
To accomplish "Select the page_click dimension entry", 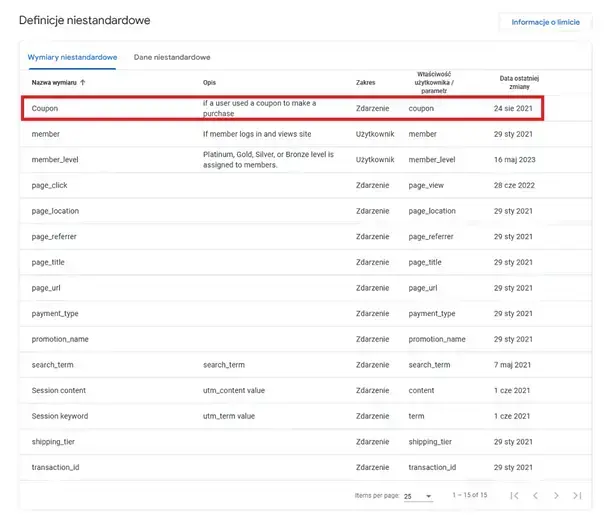I will click(x=49, y=185).
